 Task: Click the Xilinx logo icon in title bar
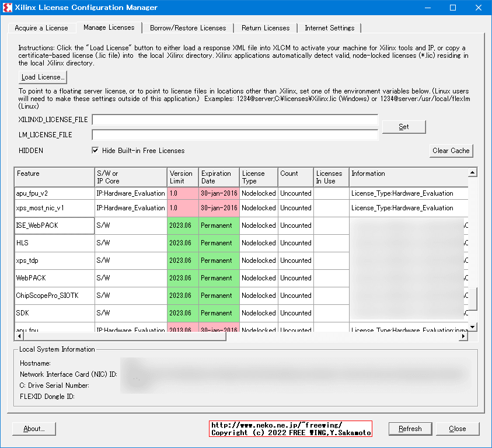[8, 8]
